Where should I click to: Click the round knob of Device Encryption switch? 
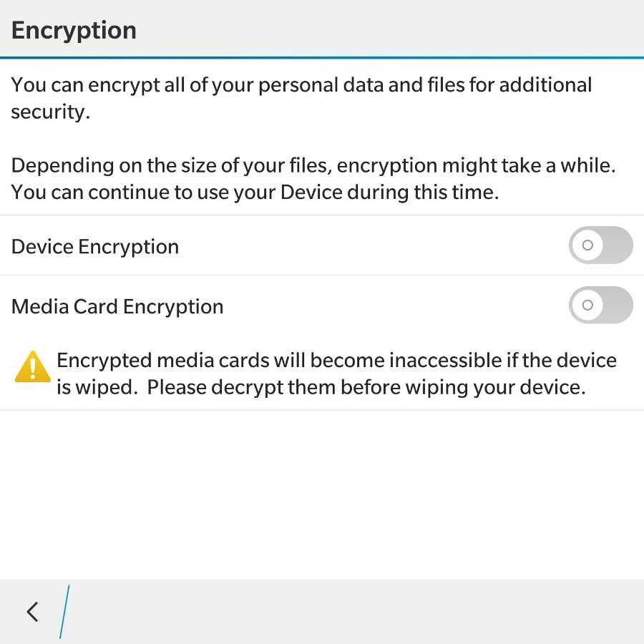point(587,245)
